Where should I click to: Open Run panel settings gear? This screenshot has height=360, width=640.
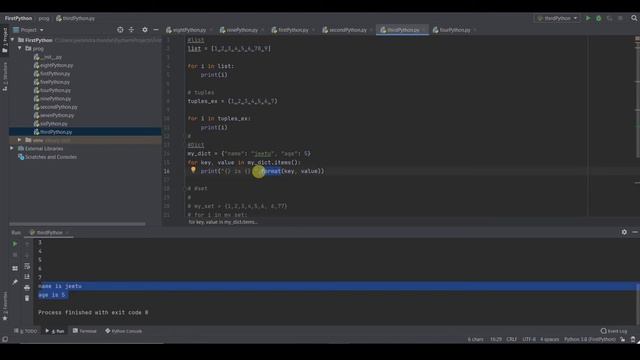[624, 232]
